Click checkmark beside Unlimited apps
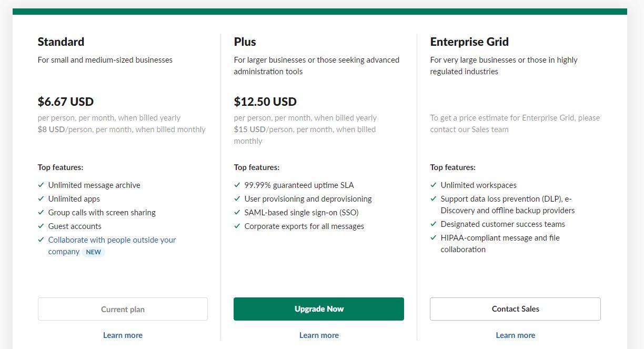The height and width of the screenshot is (349, 644). tap(41, 198)
